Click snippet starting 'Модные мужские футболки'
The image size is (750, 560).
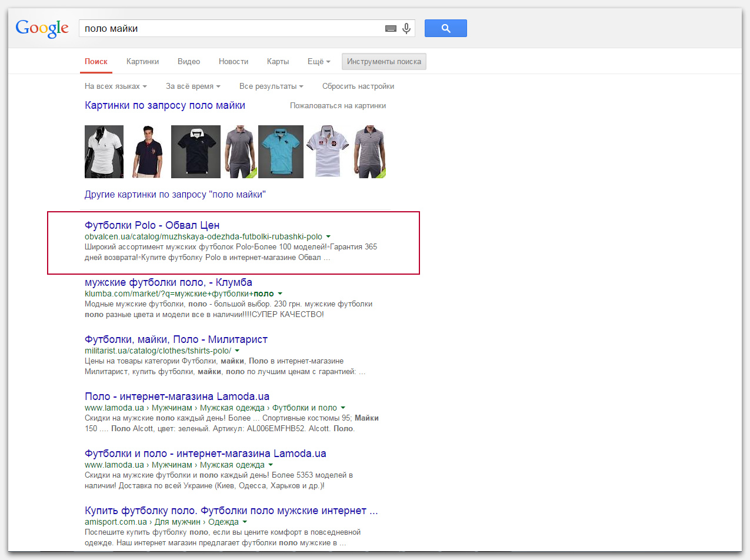click(x=228, y=309)
